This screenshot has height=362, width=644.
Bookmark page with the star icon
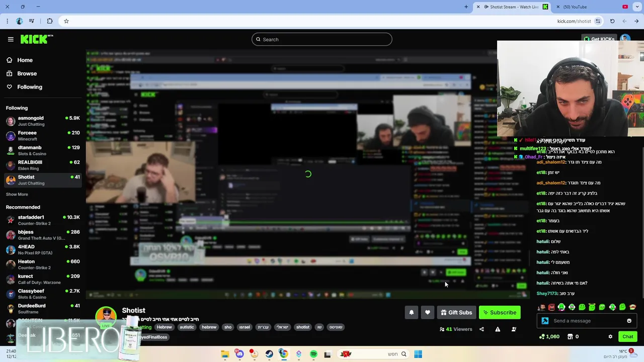(66, 21)
